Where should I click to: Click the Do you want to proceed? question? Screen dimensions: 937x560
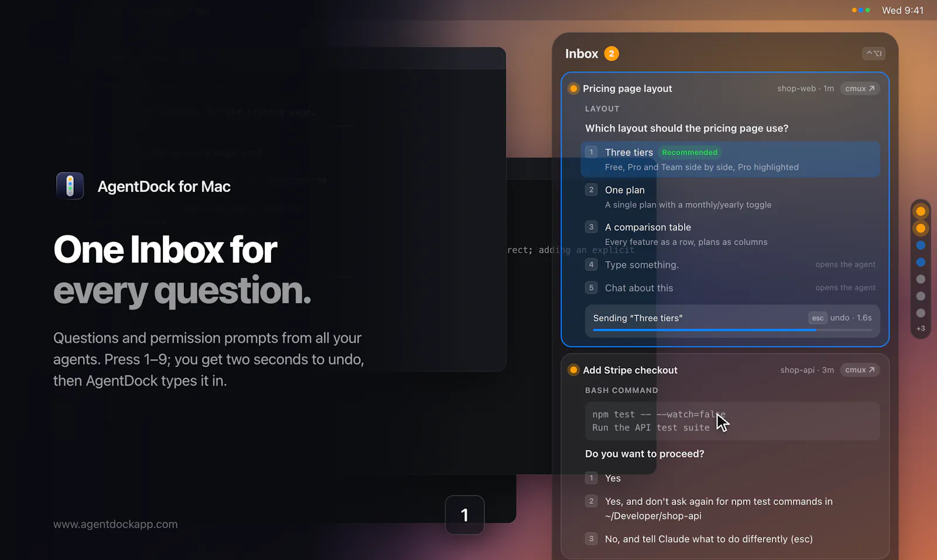pyautogui.click(x=644, y=454)
